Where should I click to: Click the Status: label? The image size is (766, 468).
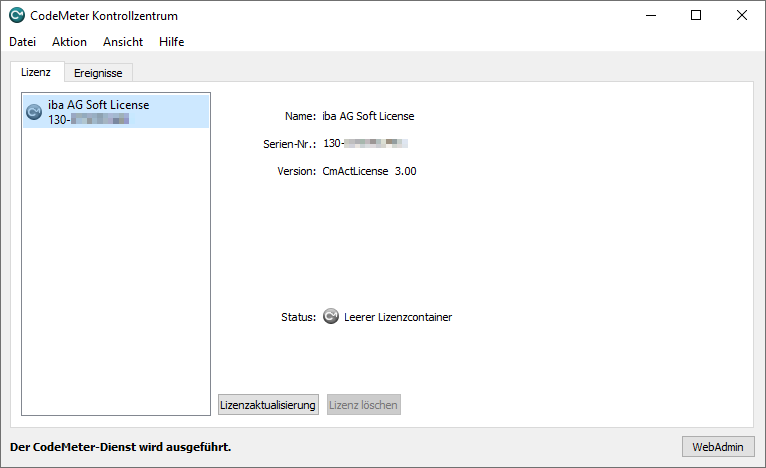298,317
